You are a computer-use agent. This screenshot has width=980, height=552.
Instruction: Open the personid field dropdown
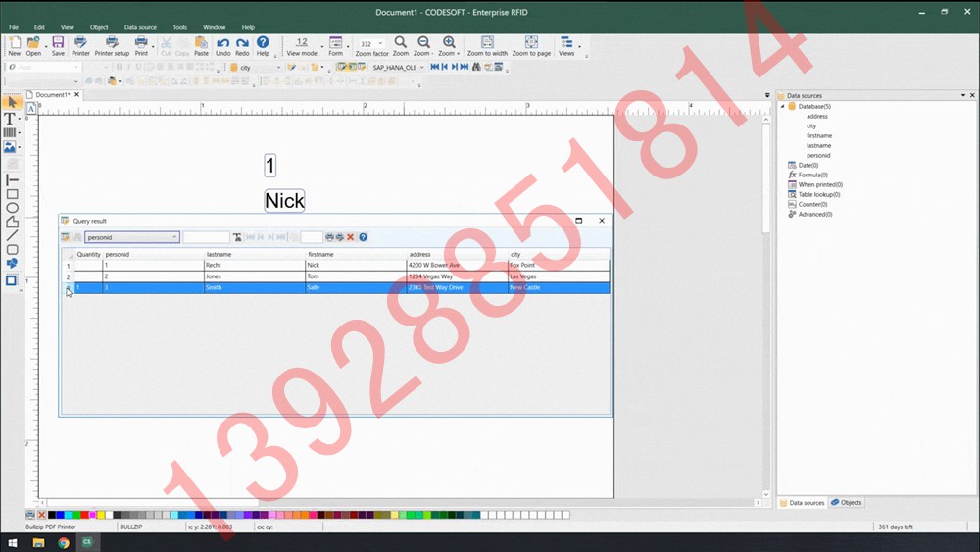coord(174,237)
